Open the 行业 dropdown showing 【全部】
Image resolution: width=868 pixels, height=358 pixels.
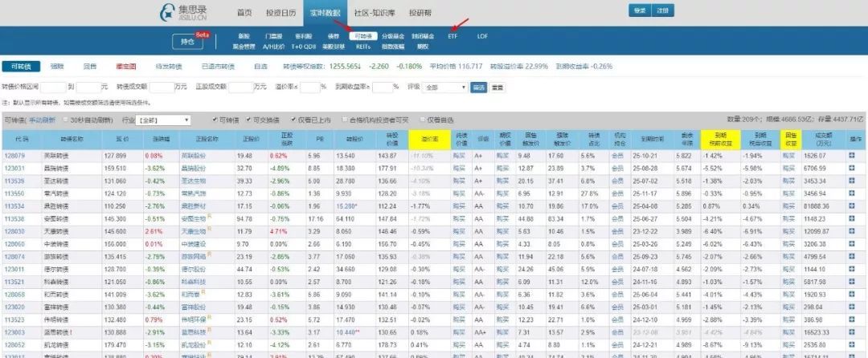[x=164, y=120]
